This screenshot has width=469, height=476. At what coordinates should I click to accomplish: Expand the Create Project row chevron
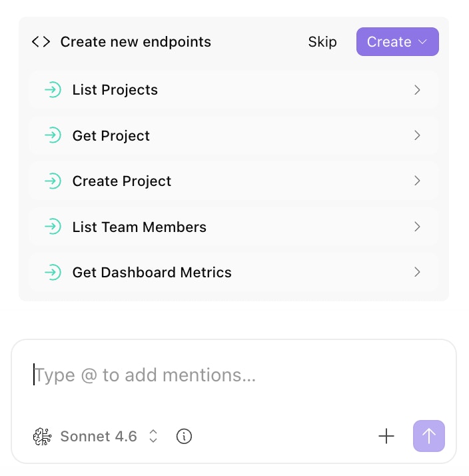point(417,181)
